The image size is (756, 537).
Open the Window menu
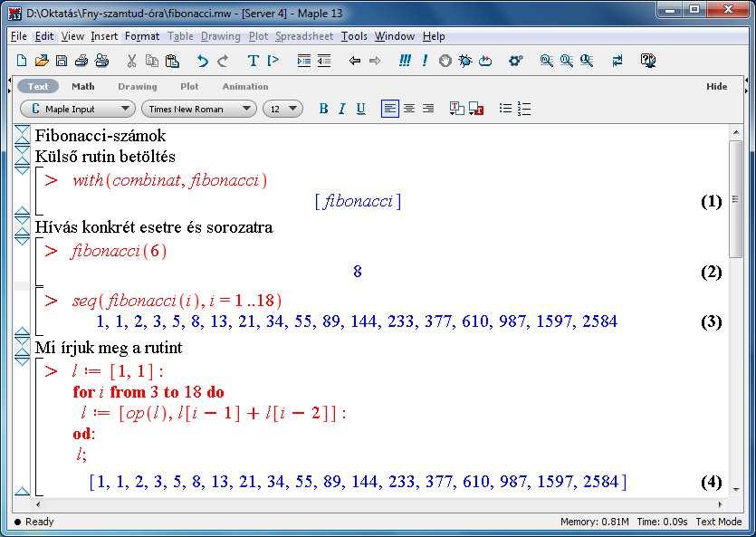tap(395, 36)
